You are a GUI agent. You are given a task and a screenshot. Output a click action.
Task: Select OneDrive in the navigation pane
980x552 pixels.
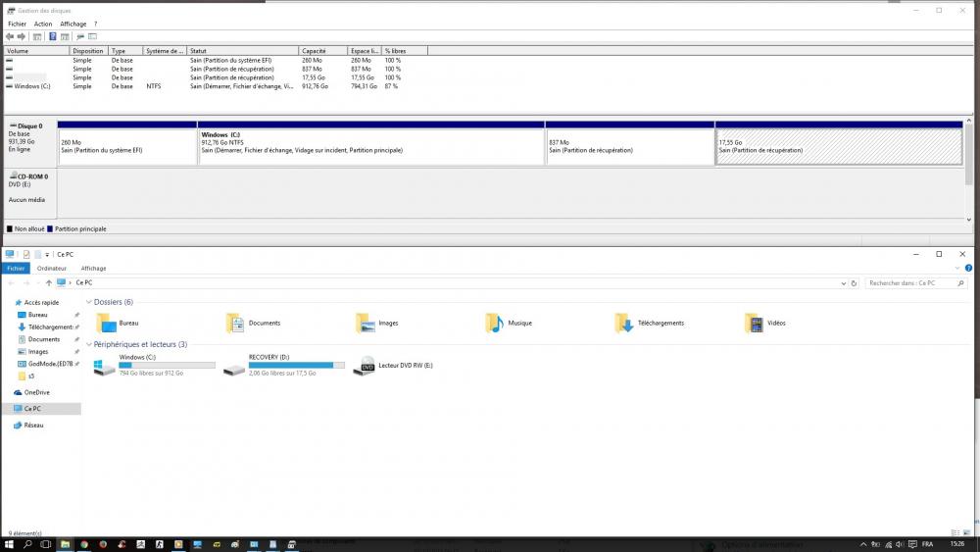36,392
